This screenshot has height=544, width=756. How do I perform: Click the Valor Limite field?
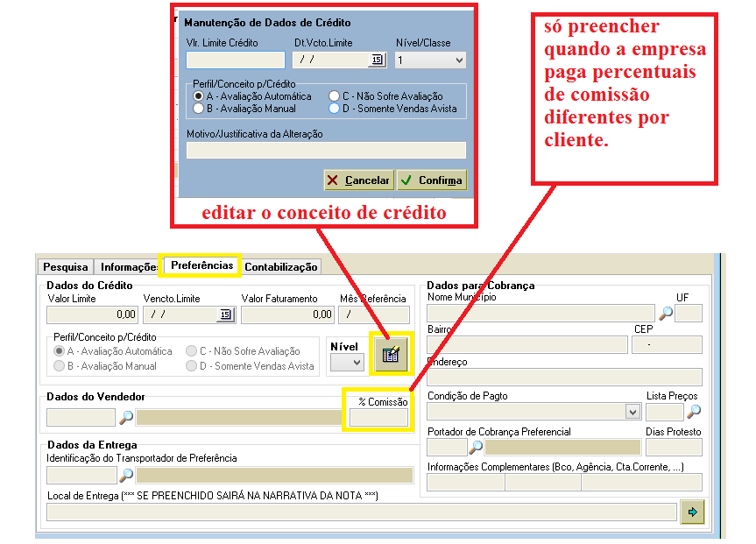click(x=92, y=314)
